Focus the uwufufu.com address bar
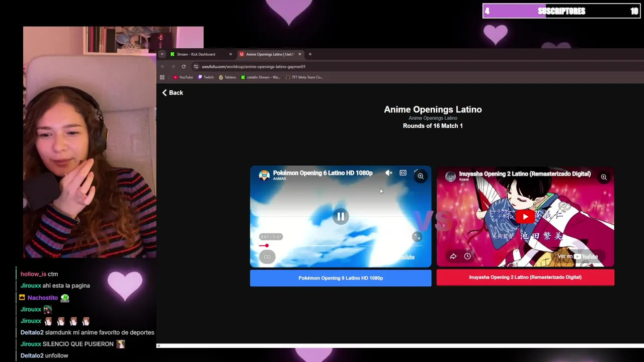The width and height of the screenshot is (644, 362). tap(254, 66)
